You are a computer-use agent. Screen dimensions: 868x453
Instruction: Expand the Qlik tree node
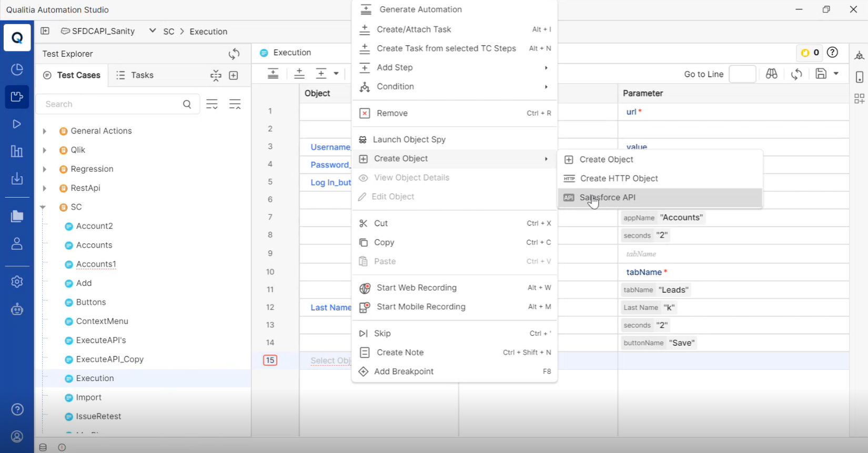(x=44, y=150)
